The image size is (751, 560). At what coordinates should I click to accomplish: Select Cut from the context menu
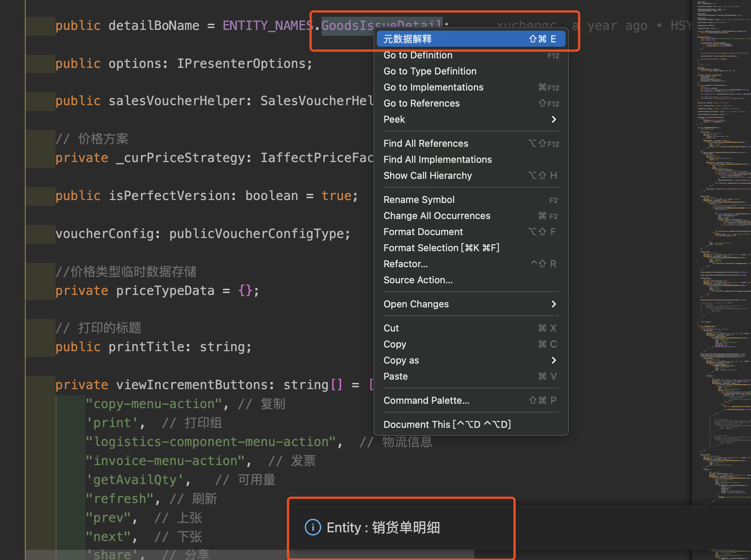(x=471, y=328)
